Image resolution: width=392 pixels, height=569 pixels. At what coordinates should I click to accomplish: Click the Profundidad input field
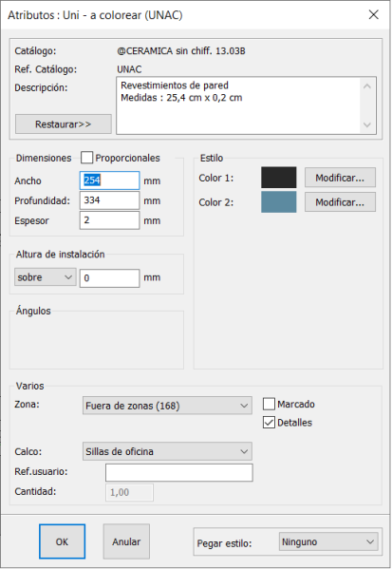tap(109, 200)
